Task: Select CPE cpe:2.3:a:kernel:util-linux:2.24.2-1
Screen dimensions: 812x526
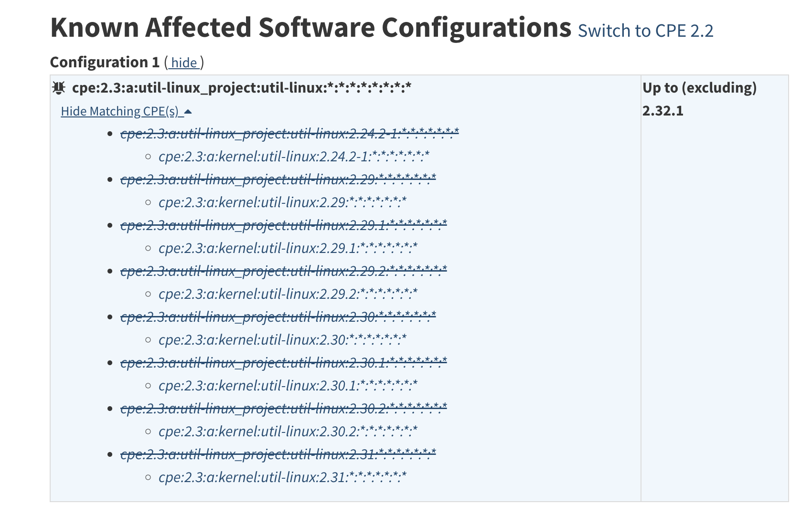Action: [x=295, y=156]
